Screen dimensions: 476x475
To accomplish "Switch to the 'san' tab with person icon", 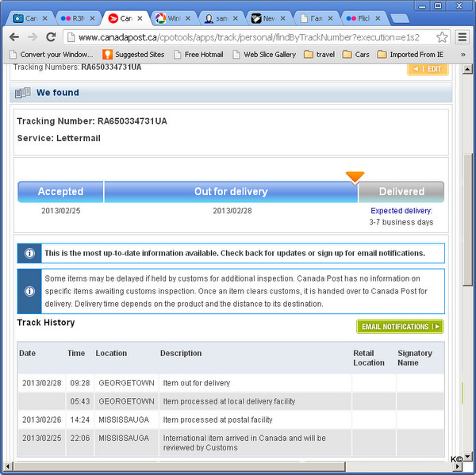I will click(x=220, y=18).
